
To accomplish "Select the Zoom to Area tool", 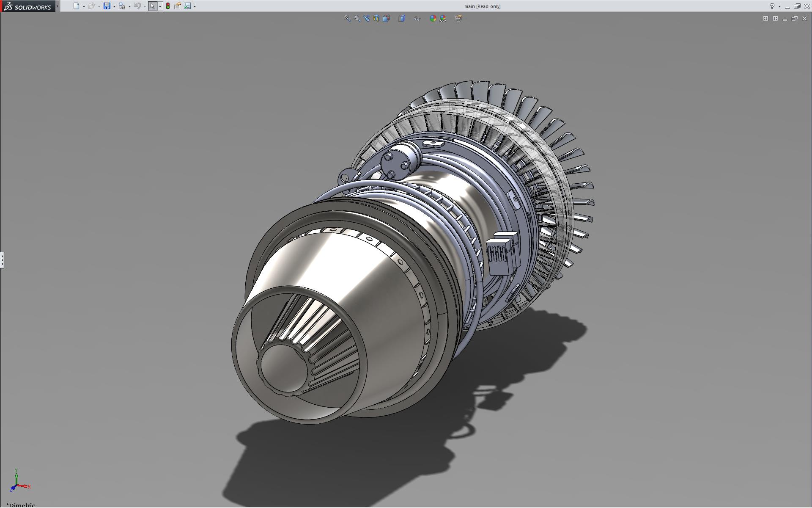I will click(x=357, y=18).
